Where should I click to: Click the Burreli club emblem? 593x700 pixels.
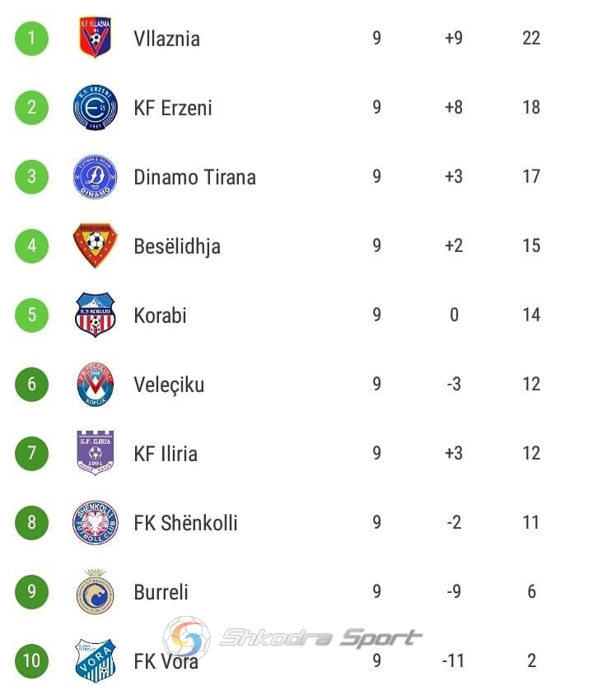[x=95, y=591]
